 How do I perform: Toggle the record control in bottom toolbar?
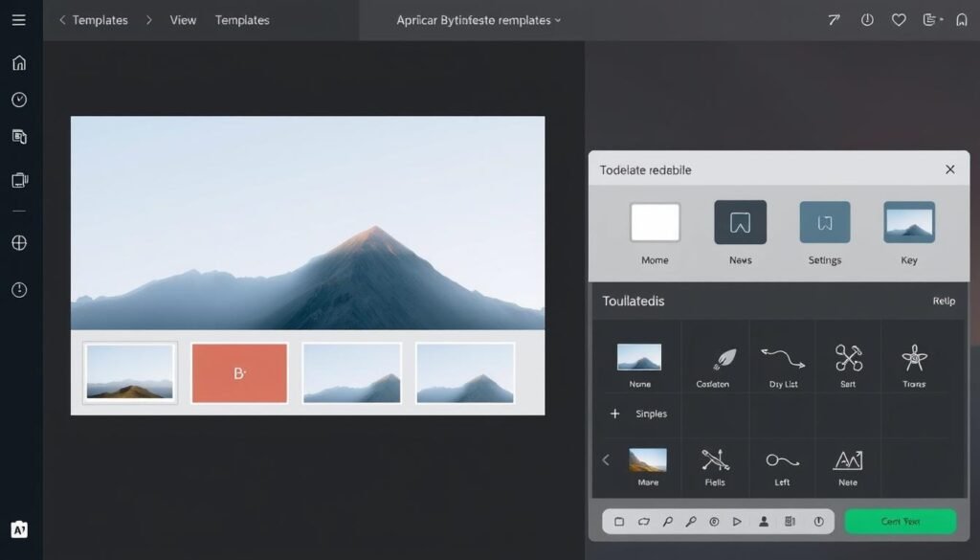(715, 521)
